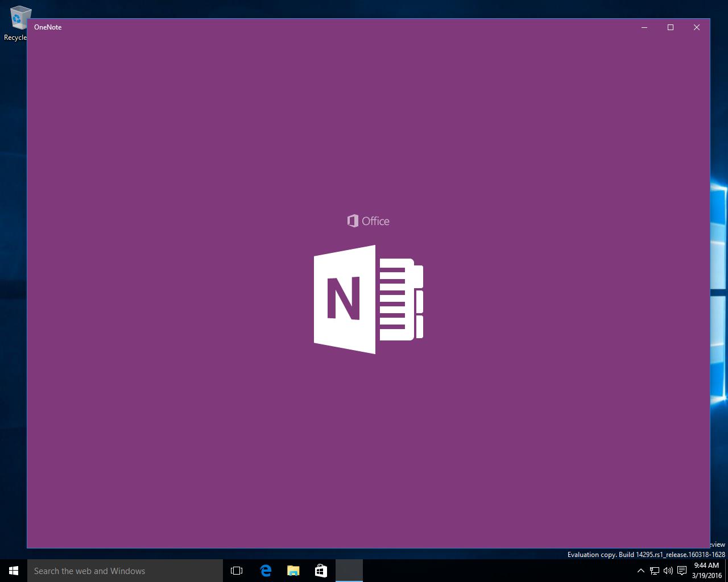The width and height of the screenshot is (728, 582).
Task: Open the network status tray icon
Action: pyautogui.click(x=655, y=571)
